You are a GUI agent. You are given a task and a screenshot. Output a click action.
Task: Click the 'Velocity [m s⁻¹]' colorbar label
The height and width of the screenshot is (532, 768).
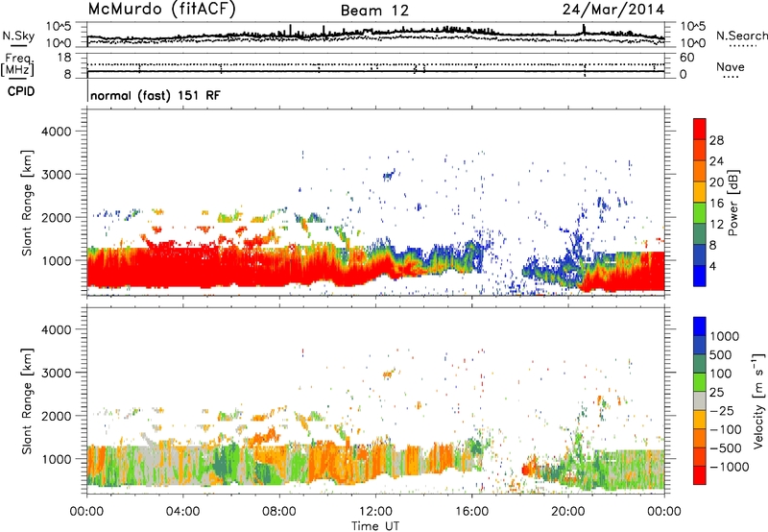(x=758, y=400)
